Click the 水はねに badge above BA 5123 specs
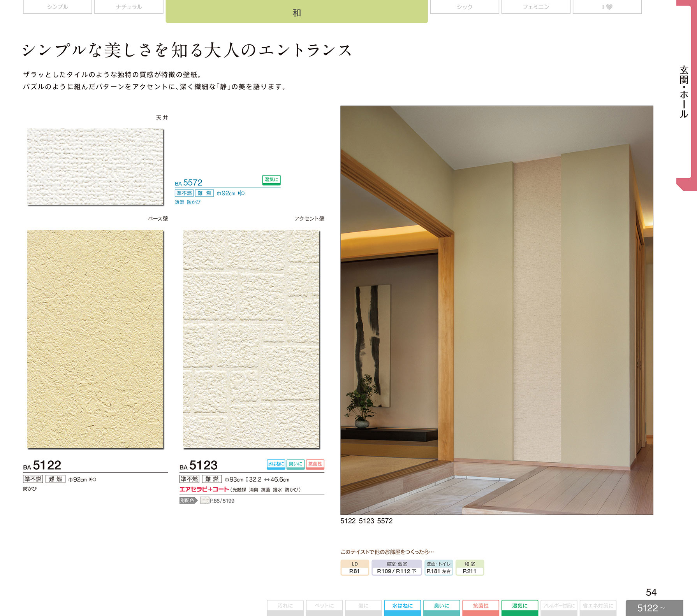 276,464
